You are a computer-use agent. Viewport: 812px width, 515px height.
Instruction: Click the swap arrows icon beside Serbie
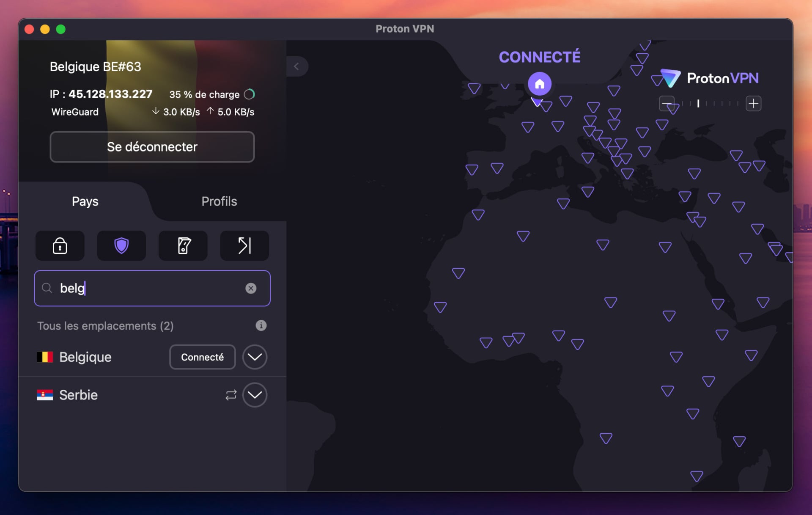pyautogui.click(x=231, y=395)
